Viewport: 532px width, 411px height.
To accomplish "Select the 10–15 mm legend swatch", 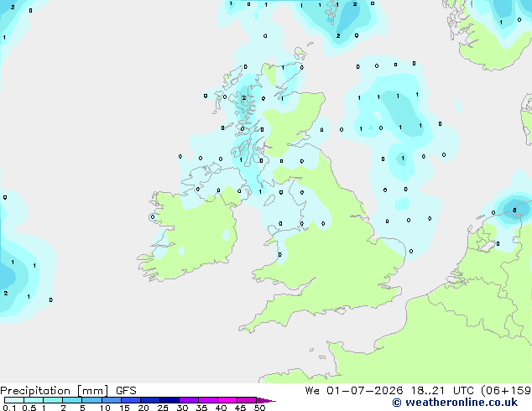I will coord(112,400).
